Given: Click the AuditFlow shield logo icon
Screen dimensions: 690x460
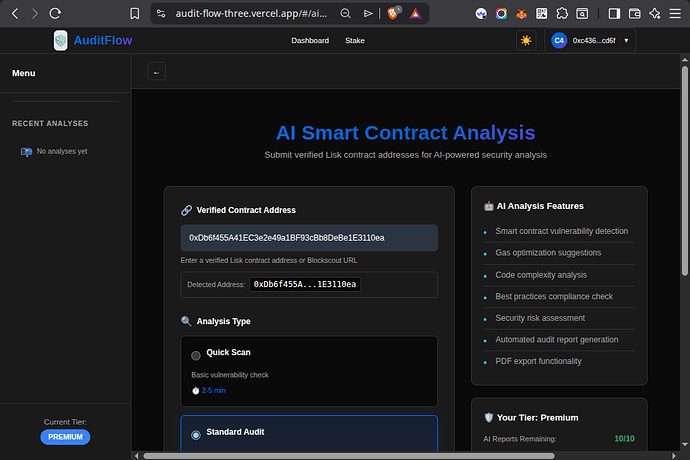Looking at the screenshot, I should pos(62,40).
